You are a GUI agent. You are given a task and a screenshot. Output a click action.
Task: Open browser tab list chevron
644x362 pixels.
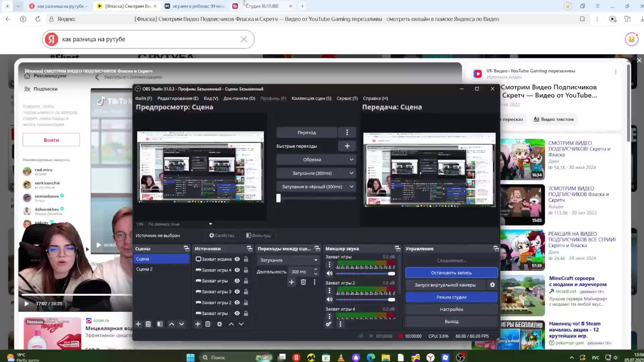click(18, 6)
